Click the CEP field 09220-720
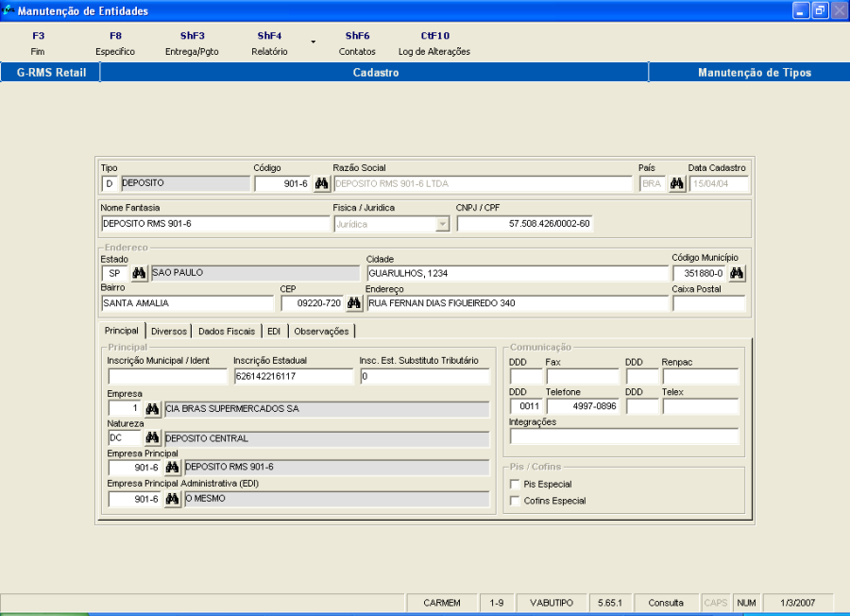 click(x=313, y=303)
